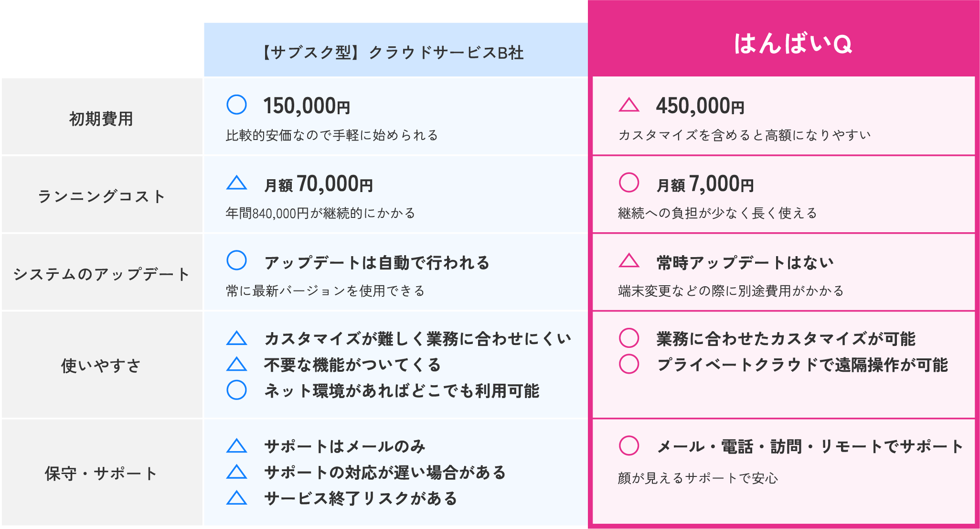The image size is (980, 529).
Task: Click the pink circle next to 月額7,000円
Action: click(x=629, y=183)
